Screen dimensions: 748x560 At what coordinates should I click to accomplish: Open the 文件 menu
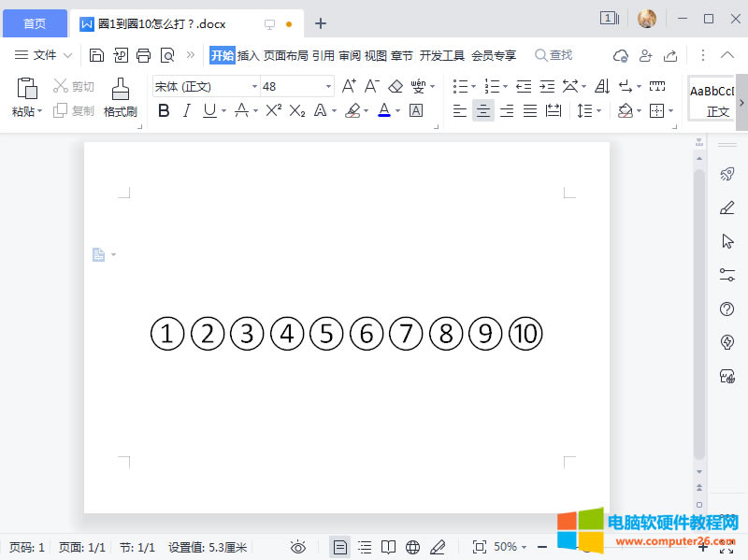coord(41,54)
